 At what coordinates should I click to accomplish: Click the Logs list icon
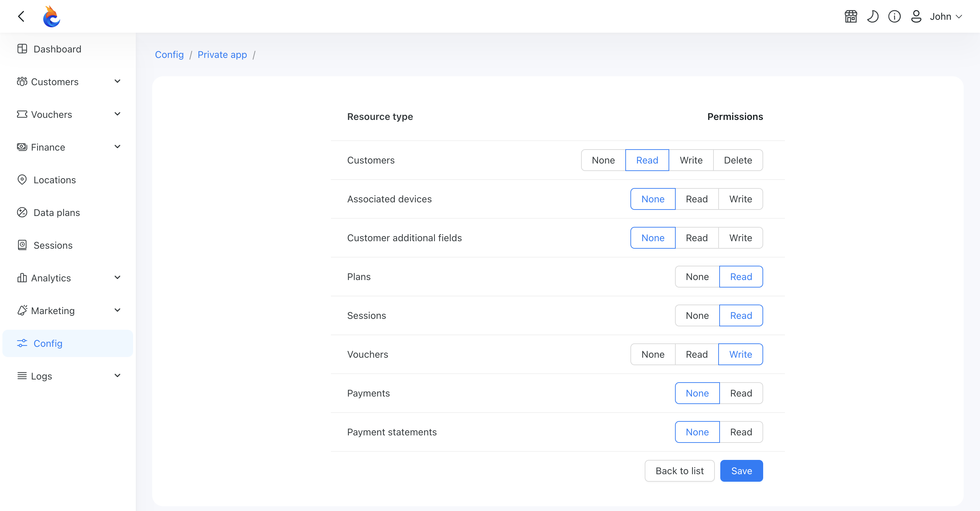point(22,376)
